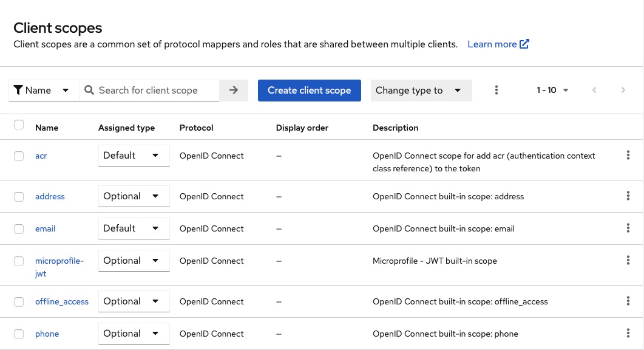Select all client scopes via header checkbox
The width and height of the screenshot is (644, 350).
19,125
